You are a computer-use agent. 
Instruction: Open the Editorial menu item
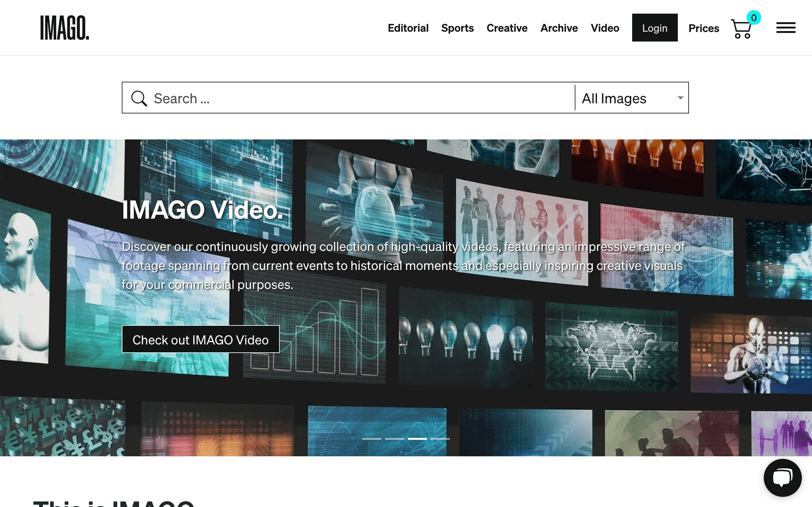pos(408,28)
